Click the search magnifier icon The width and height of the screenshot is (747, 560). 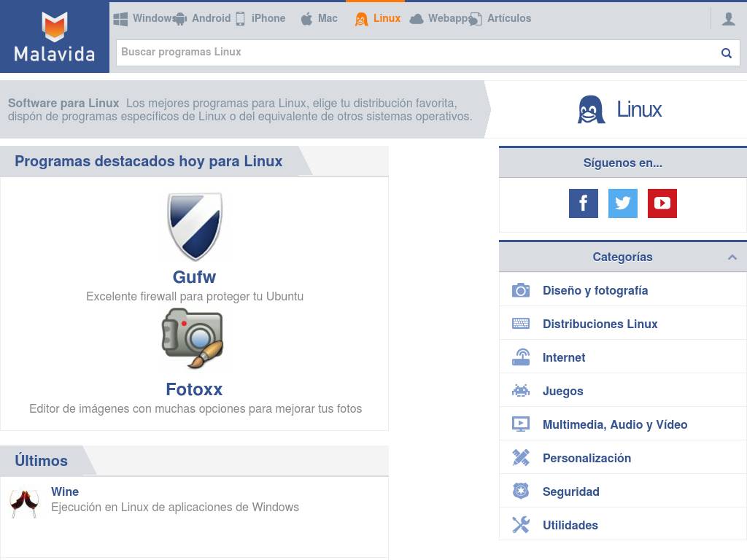click(x=726, y=52)
